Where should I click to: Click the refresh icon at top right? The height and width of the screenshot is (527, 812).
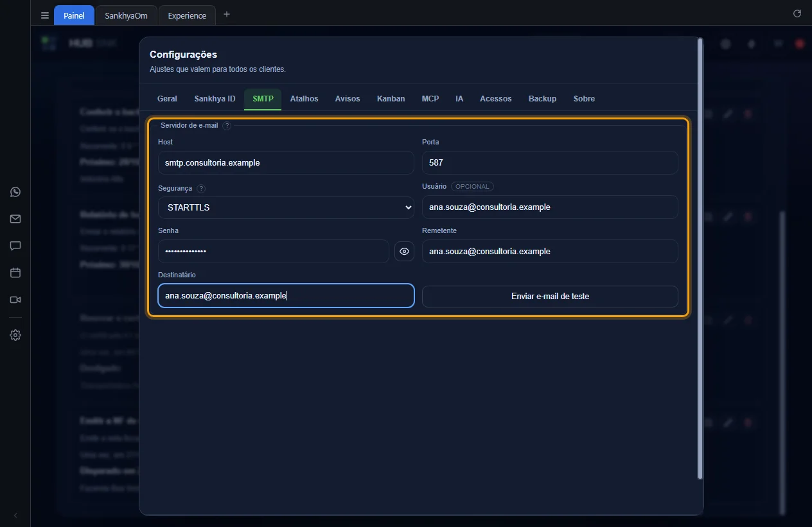[x=797, y=13]
